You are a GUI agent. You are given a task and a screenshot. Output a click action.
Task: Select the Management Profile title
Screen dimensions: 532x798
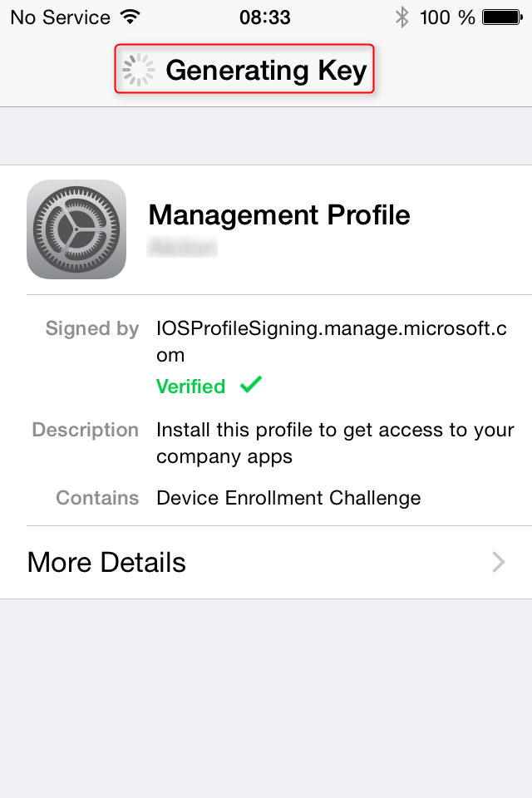[x=278, y=214]
